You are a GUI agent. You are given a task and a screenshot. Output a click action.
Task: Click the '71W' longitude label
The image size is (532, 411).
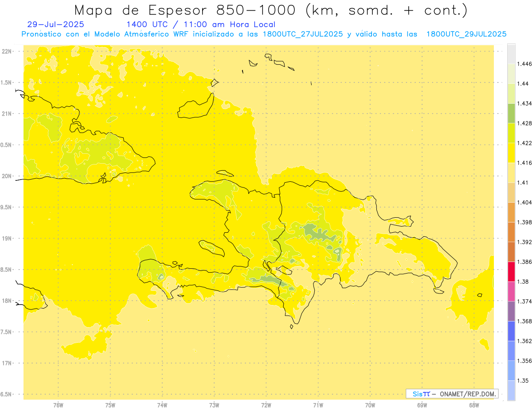tap(318, 405)
